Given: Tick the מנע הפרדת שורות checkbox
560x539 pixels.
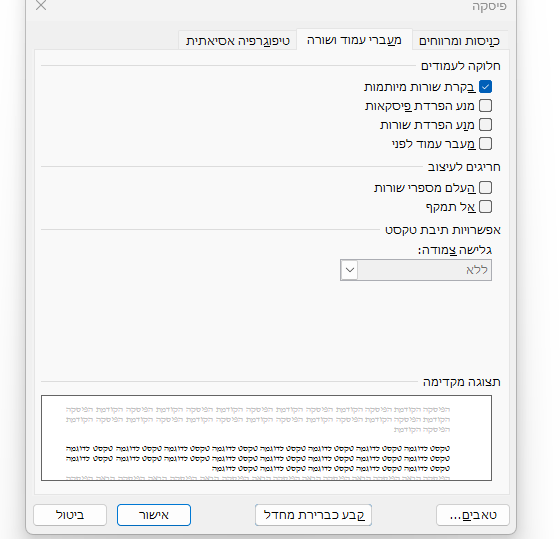Looking at the screenshot, I should 485,125.
